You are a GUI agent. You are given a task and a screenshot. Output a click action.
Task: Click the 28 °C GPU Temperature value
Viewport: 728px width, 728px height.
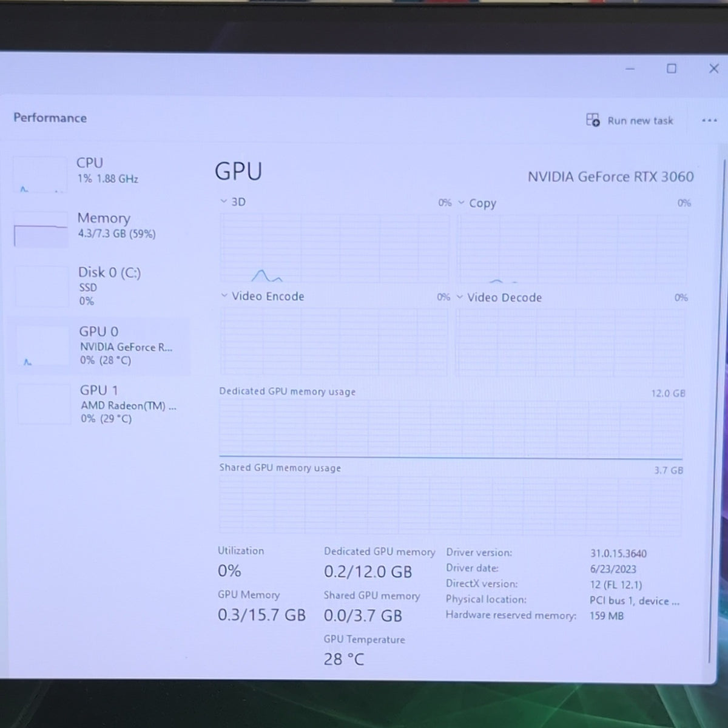[x=343, y=659]
